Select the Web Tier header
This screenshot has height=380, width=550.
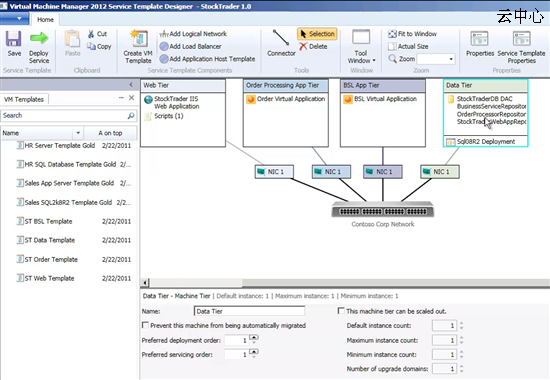(x=183, y=85)
